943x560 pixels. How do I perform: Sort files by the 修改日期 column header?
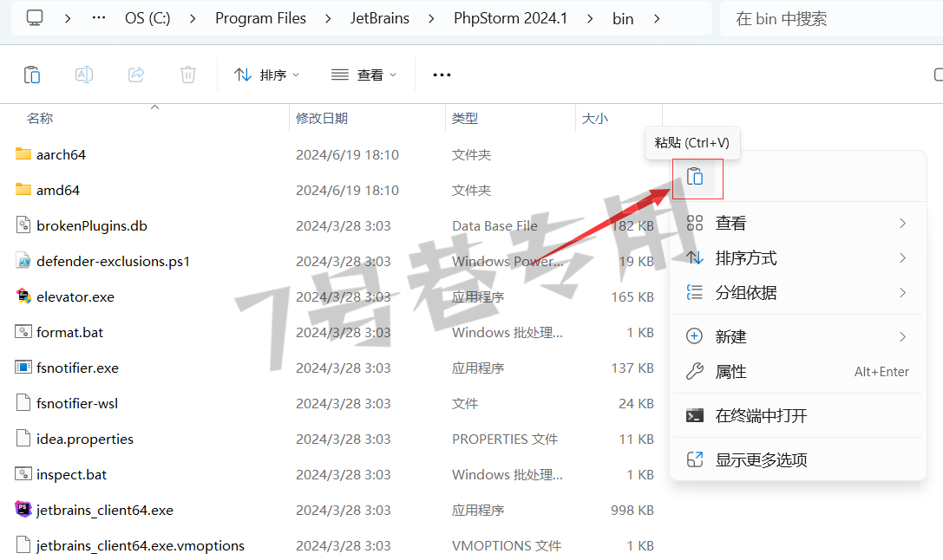(322, 119)
